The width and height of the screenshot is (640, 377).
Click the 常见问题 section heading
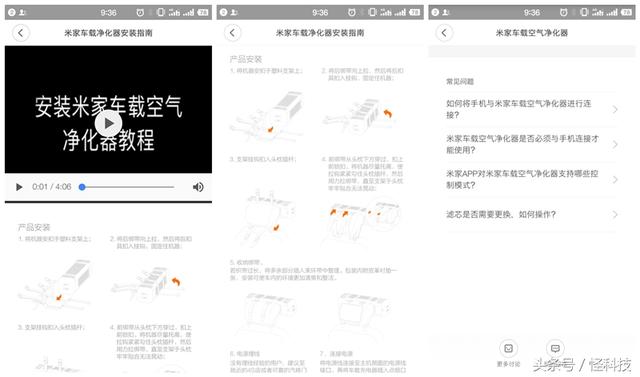[460, 82]
